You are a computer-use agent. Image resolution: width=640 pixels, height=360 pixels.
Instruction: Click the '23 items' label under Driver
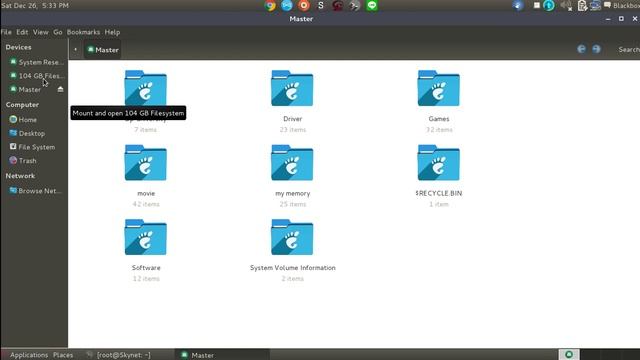tap(293, 129)
